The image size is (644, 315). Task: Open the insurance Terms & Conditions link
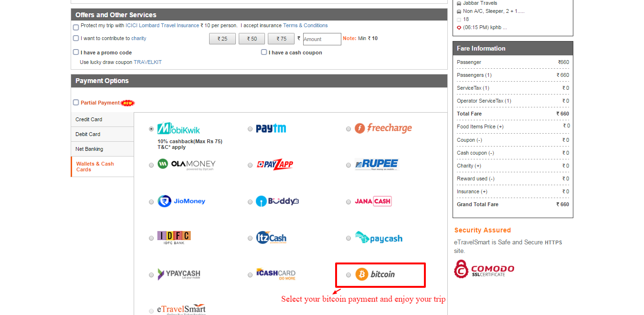306,26
